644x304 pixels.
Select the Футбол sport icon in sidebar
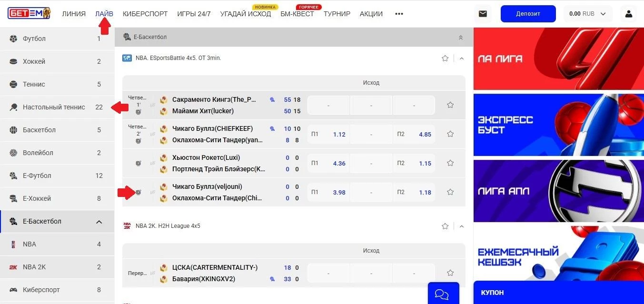[13, 39]
